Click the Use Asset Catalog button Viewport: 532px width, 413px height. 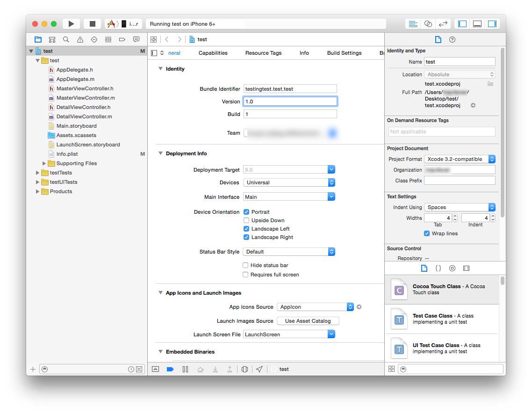tap(308, 321)
